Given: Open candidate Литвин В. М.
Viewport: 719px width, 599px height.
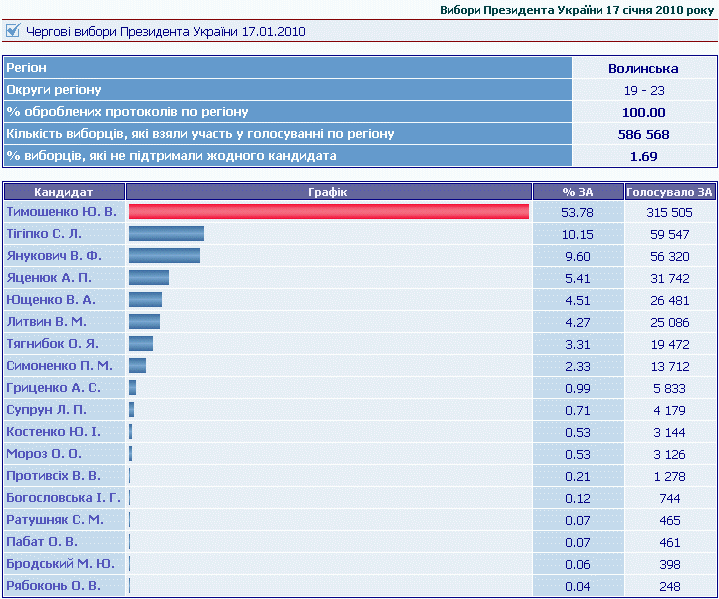Looking at the screenshot, I should pyautogui.click(x=47, y=321).
